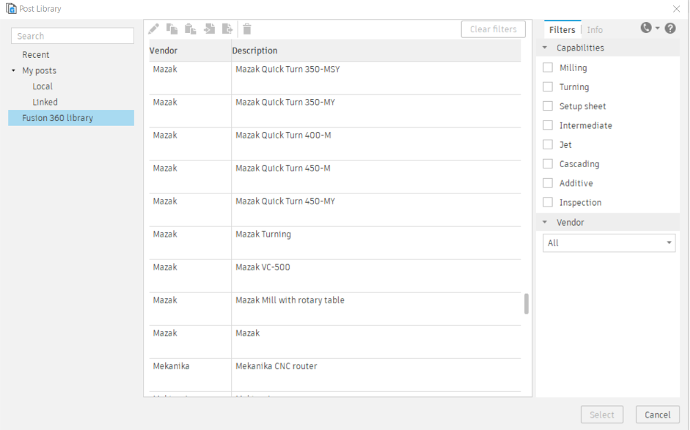Select Mazak Quick Turn 450-MY row

click(335, 210)
